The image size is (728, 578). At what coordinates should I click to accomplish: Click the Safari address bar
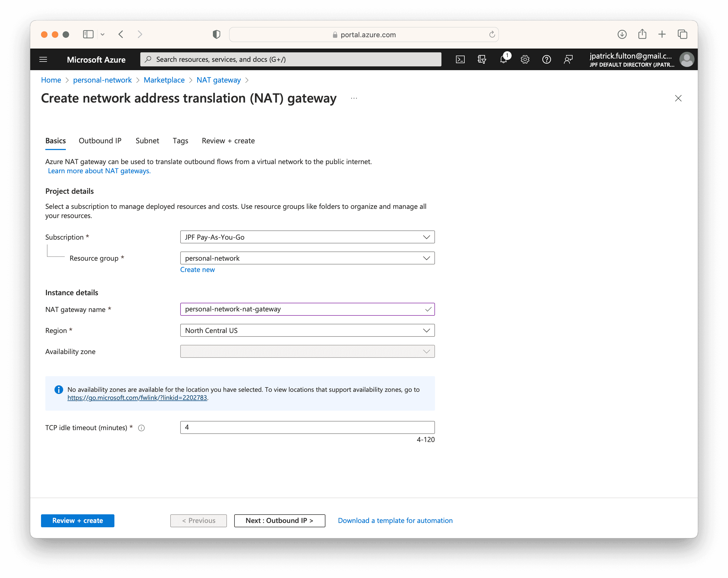[364, 35]
